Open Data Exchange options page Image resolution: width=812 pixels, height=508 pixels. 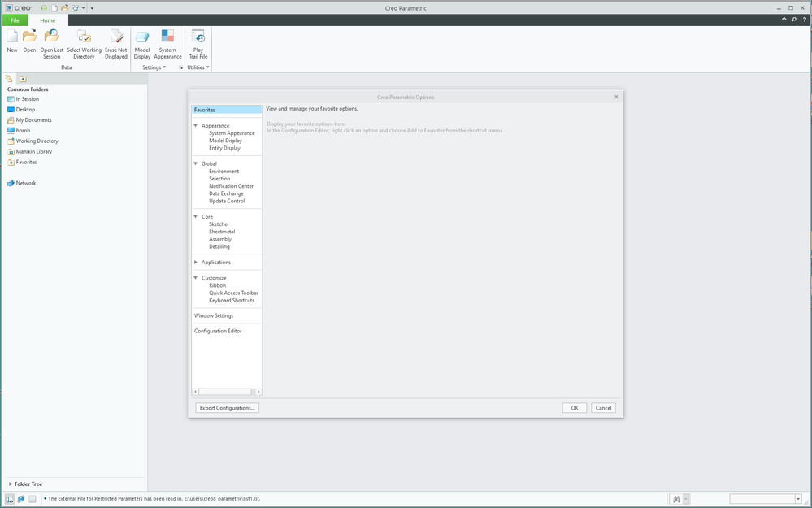[x=226, y=193]
